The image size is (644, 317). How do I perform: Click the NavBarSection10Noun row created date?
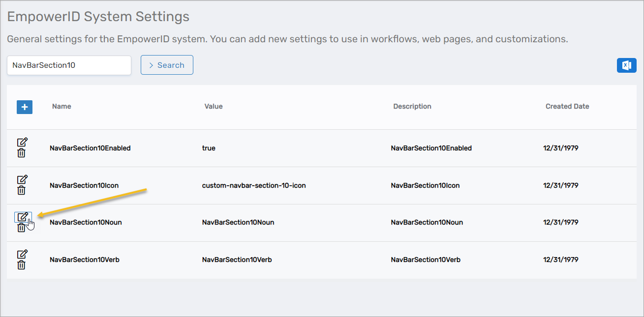560,223
